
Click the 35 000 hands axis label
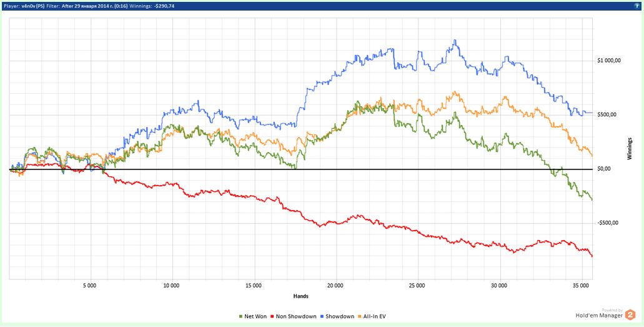tap(581, 286)
